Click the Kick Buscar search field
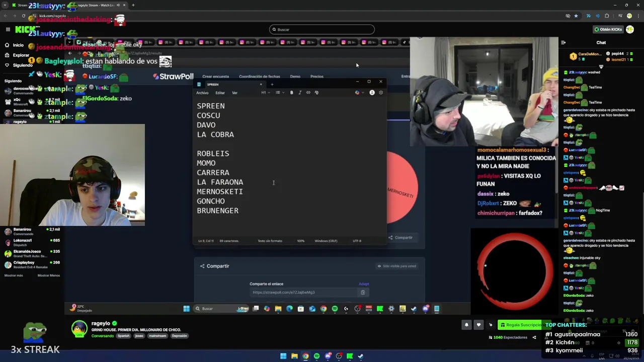 [322, 30]
